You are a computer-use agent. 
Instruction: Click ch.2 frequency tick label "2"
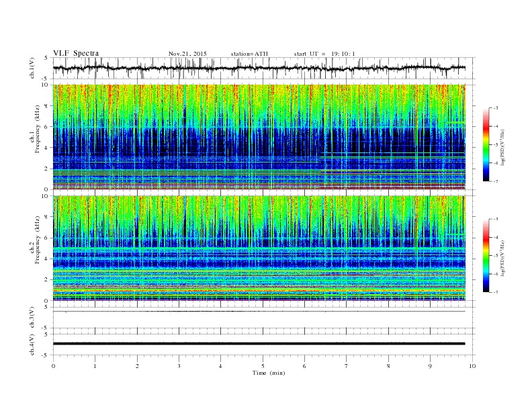[x=47, y=279]
